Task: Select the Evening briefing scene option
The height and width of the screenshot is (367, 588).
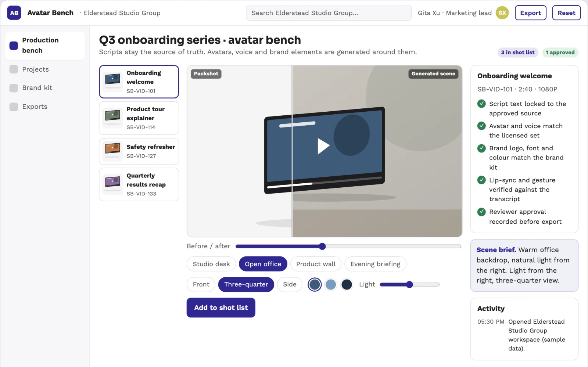Action: click(x=375, y=264)
